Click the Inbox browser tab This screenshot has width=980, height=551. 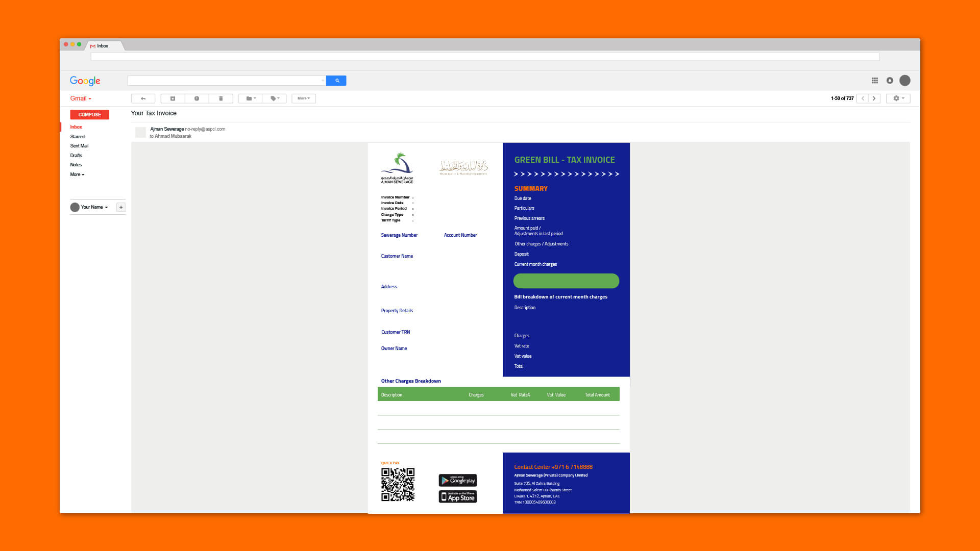pos(103,46)
